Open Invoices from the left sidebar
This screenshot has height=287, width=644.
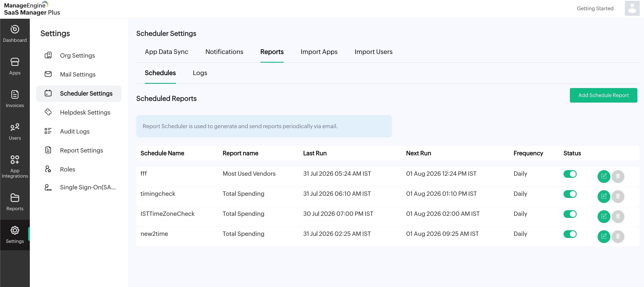pos(15,99)
